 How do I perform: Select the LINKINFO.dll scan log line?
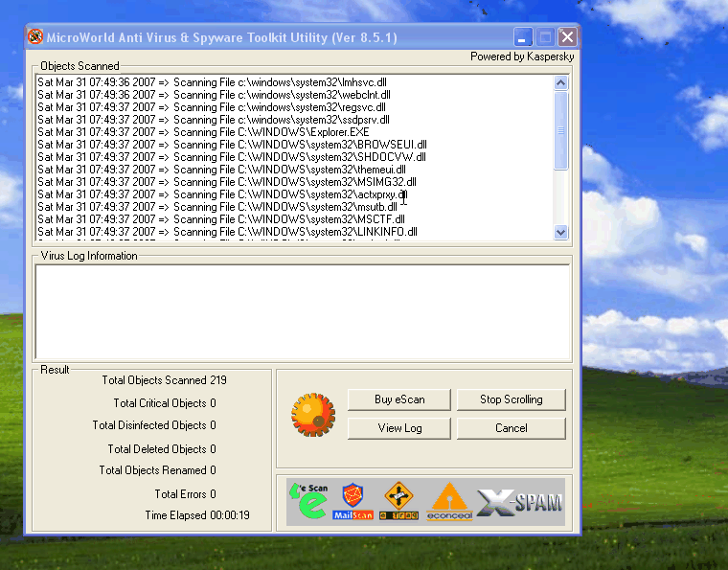pos(228,232)
